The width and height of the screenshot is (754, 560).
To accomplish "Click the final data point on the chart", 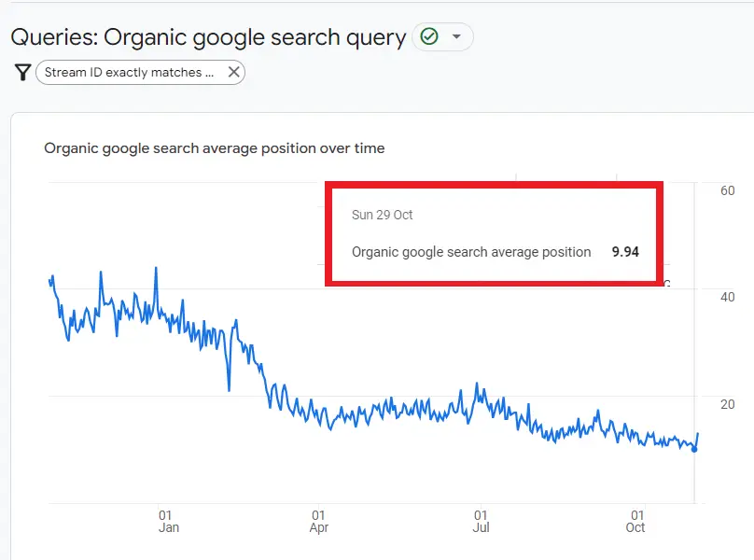I will click(697, 434).
